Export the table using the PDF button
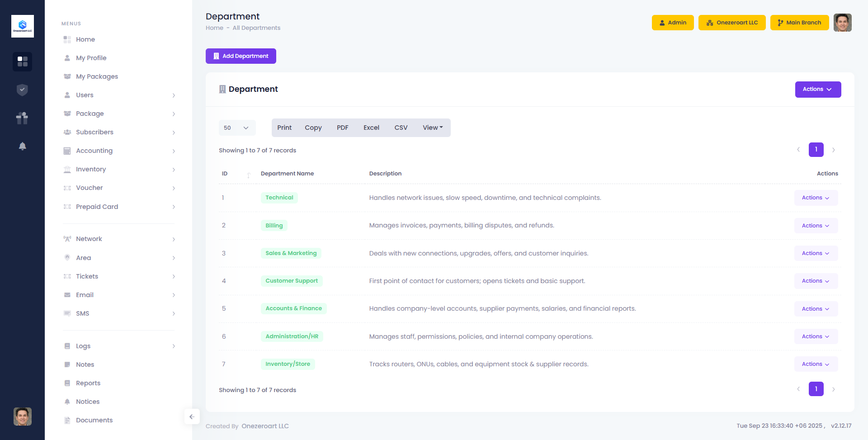 tap(342, 128)
